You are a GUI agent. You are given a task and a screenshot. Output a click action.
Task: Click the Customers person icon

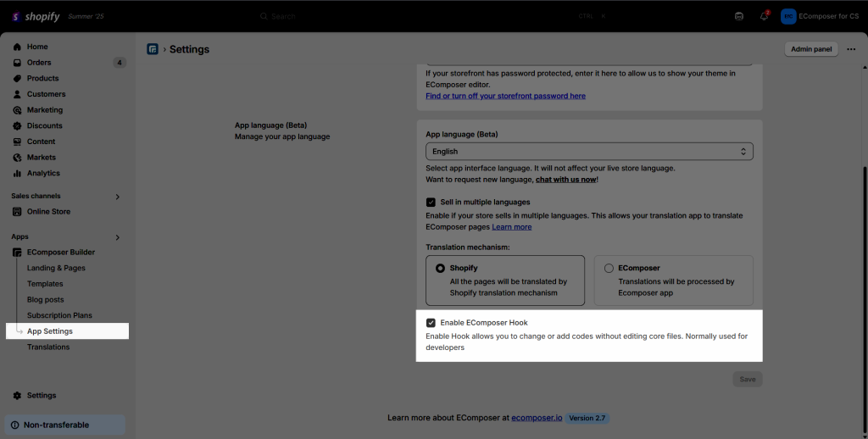click(17, 94)
